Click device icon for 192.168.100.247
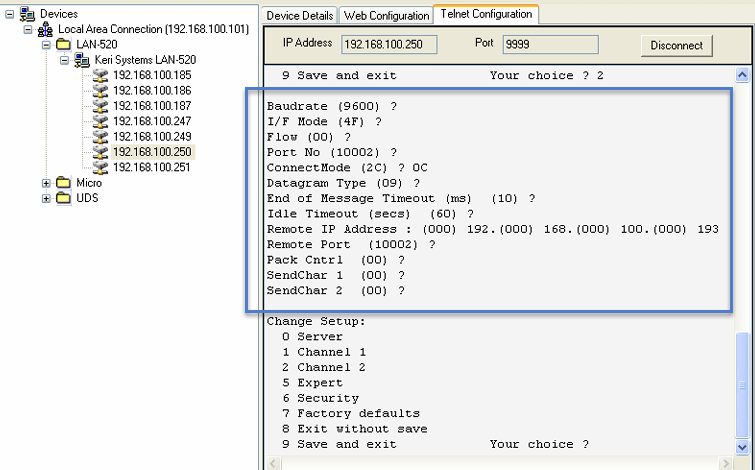 pyautogui.click(x=100, y=121)
